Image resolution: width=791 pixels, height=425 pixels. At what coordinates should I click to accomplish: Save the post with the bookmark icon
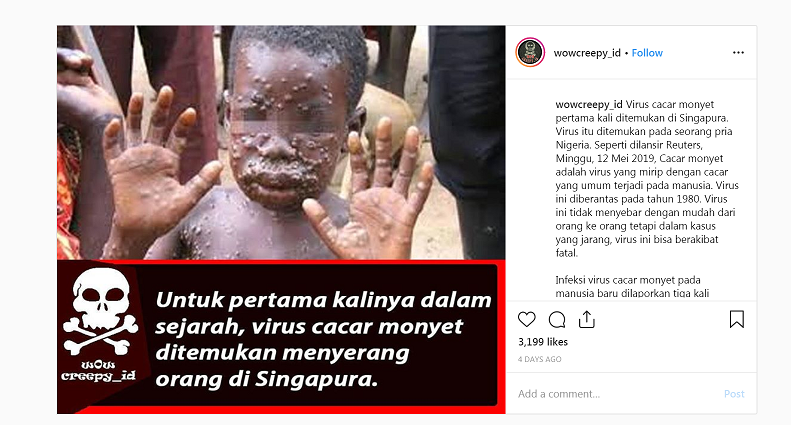pos(737,320)
